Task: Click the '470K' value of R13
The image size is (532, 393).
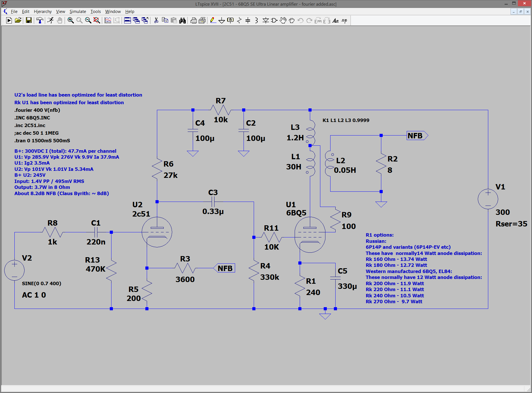Action: pos(95,269)
